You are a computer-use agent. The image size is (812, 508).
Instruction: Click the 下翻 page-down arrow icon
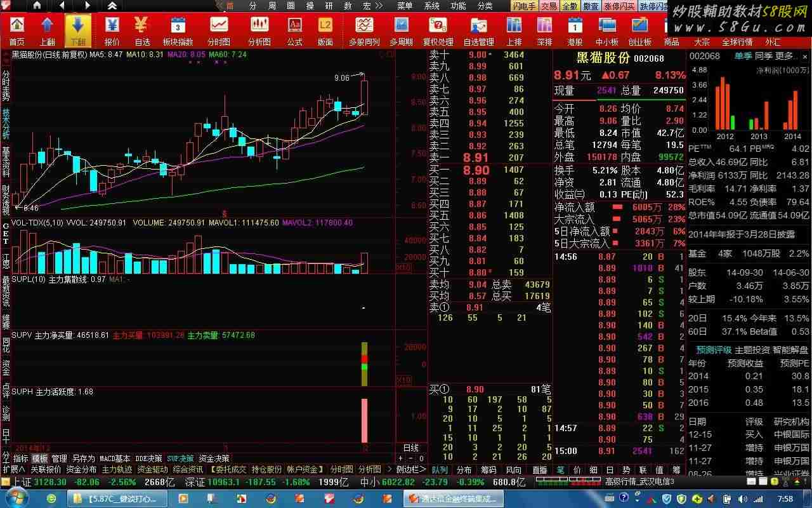click(77, 30)
